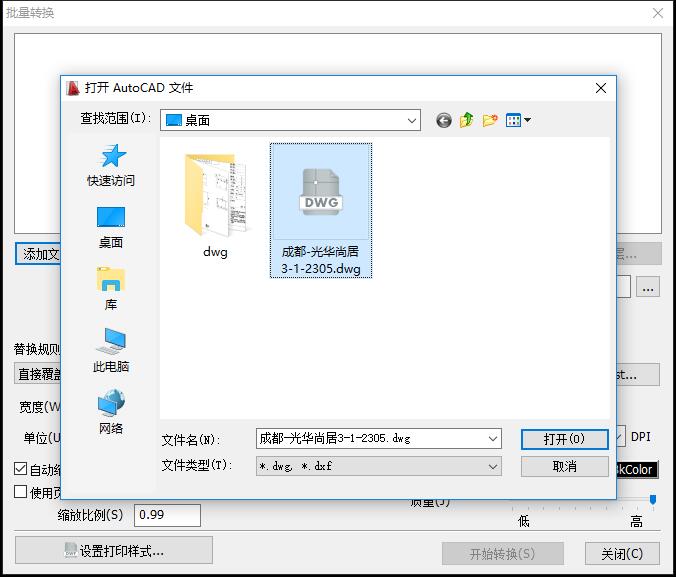Open 快速访问 in the sidebar

[x=111, y=165]
